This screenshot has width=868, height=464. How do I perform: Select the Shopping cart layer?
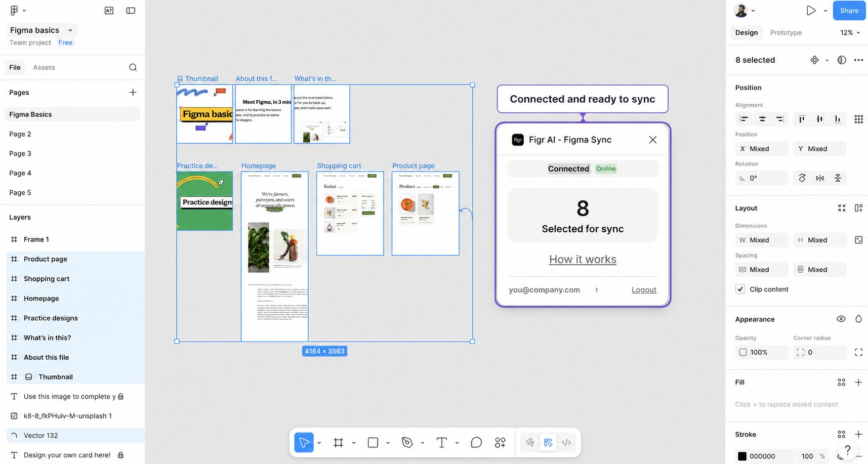pos(76,278)
